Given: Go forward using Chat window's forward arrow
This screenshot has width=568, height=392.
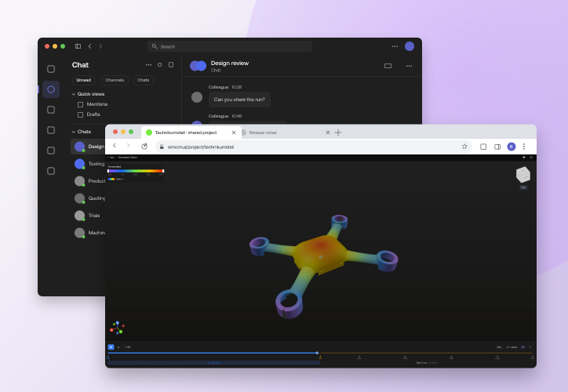Looking at the screenshot, I should pyautogui.click(x=100, y=46).
